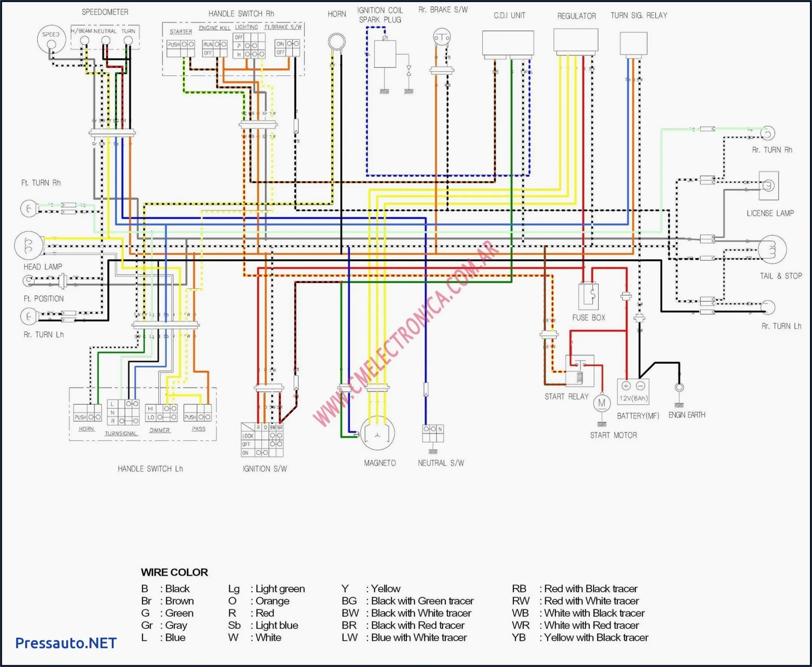
Task: Click the PASS push switch box
Action: (197, 413)
